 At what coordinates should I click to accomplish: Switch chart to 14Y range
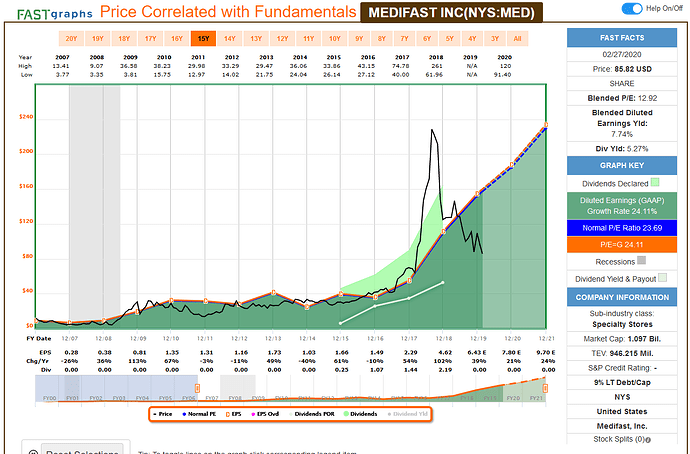[x=230, y=39]
